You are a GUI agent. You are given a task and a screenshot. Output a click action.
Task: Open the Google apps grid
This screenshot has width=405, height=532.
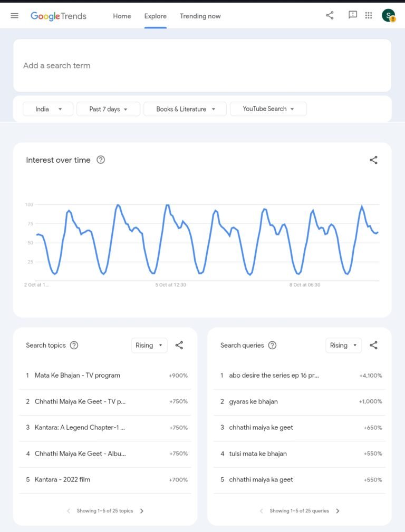click(x=369, y=15)
